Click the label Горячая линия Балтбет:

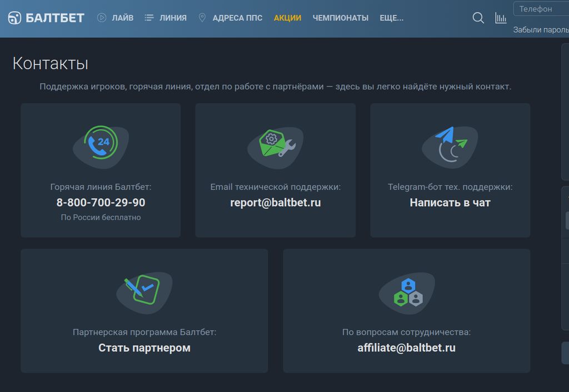pos(101,187)
